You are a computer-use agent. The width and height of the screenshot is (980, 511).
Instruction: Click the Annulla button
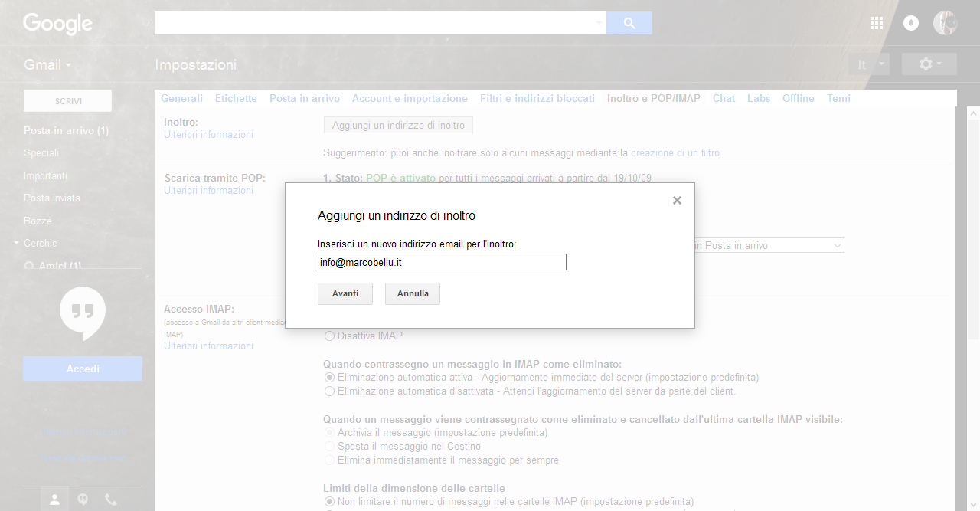click(x=413, y=293)
